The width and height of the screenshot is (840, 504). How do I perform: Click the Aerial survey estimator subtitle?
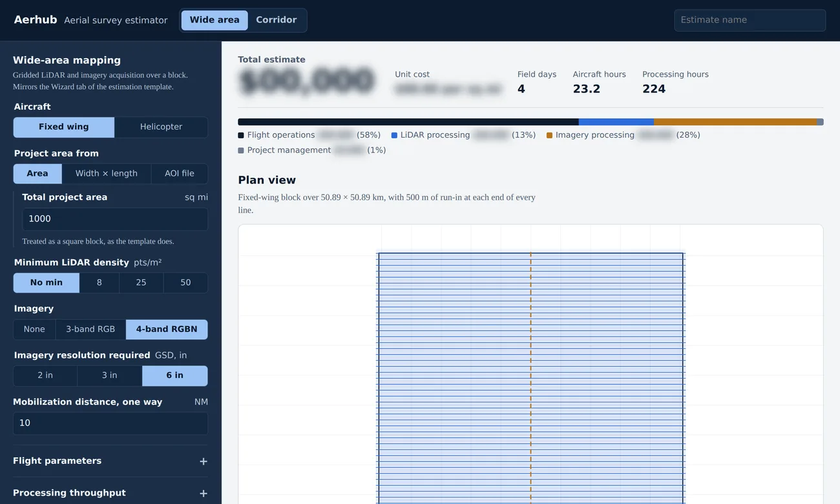116,20
